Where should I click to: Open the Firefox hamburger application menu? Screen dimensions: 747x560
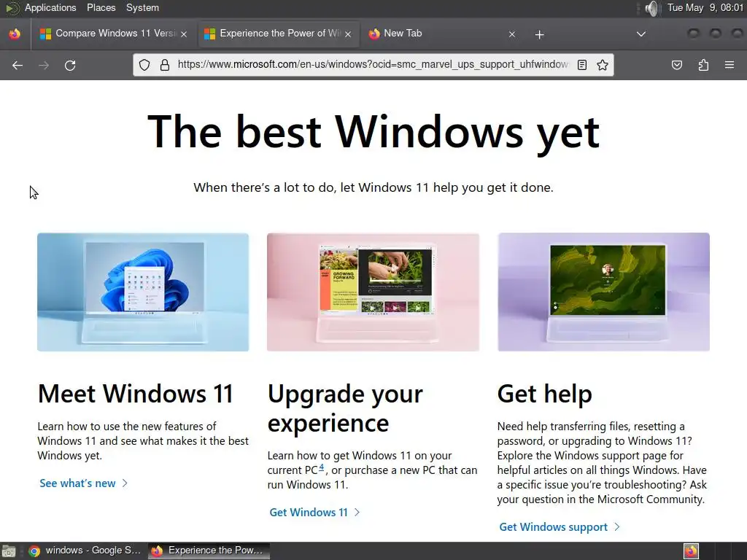[729, 65]
